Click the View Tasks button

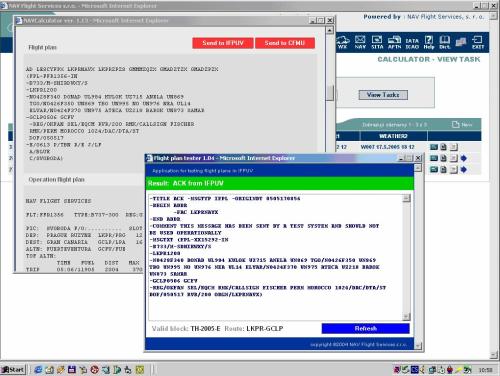pyautogui.click(x=383, y=95)
